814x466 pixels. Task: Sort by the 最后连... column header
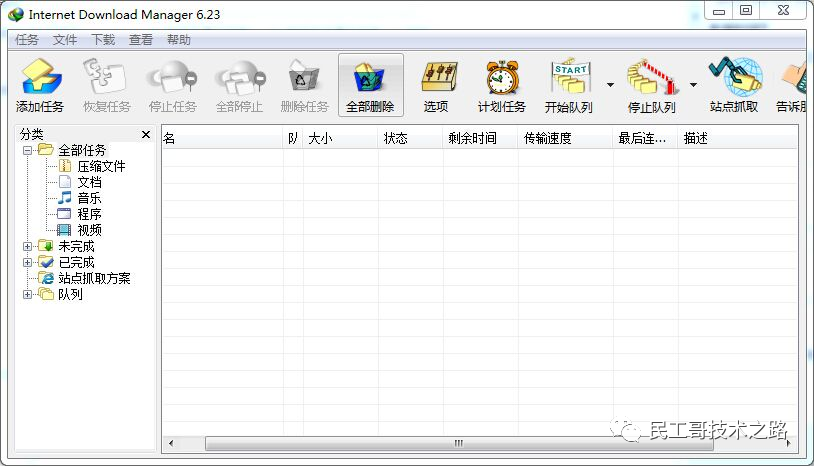(645, 139)
